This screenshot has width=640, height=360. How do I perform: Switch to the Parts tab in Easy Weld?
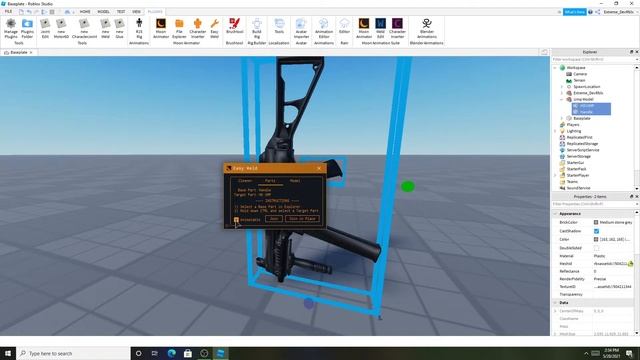tap(270, 181)
